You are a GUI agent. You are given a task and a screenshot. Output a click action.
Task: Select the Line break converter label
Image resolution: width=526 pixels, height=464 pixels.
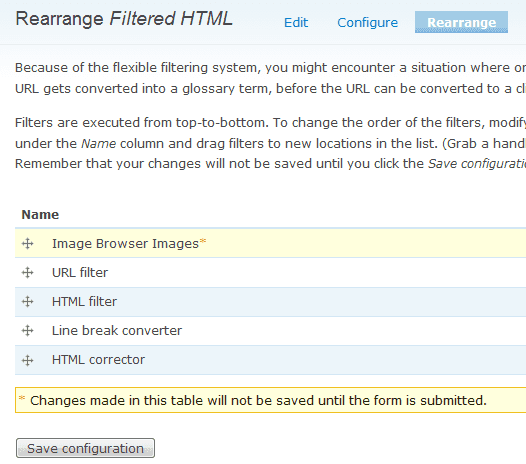tap(117, 331)
